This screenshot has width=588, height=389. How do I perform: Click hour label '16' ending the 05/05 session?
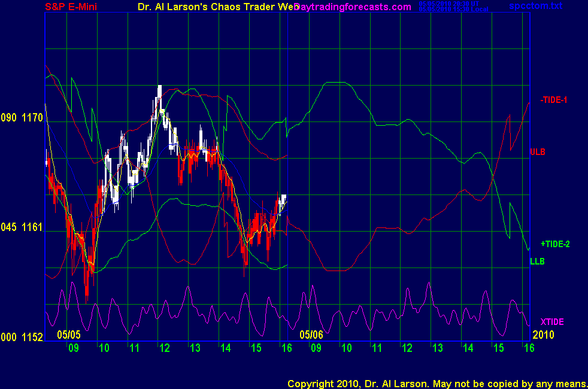tap(286, 348)
